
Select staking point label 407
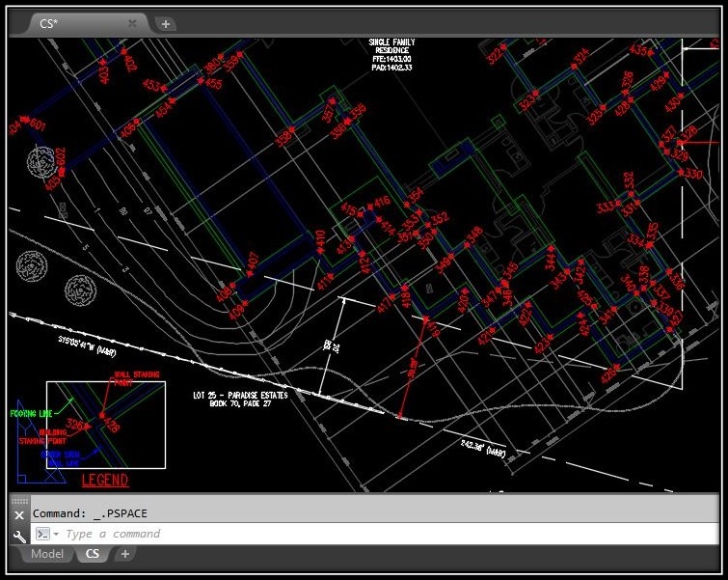click(253, 261)
